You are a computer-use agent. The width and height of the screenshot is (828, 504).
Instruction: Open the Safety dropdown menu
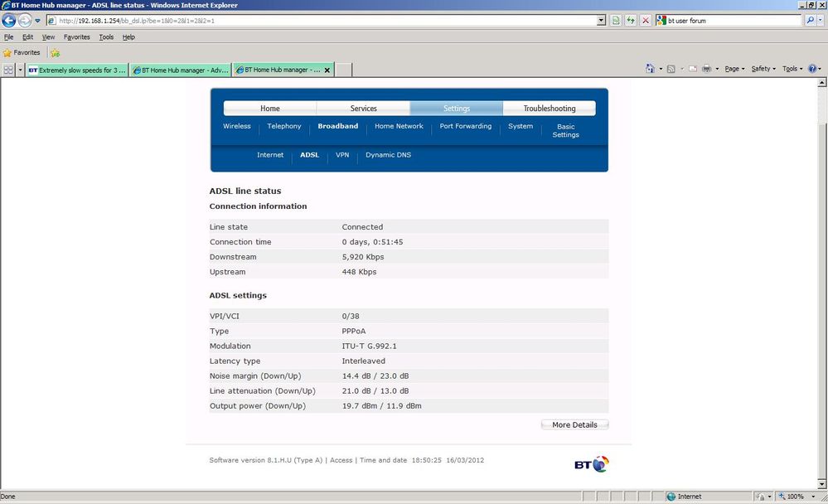coord(763,69)
